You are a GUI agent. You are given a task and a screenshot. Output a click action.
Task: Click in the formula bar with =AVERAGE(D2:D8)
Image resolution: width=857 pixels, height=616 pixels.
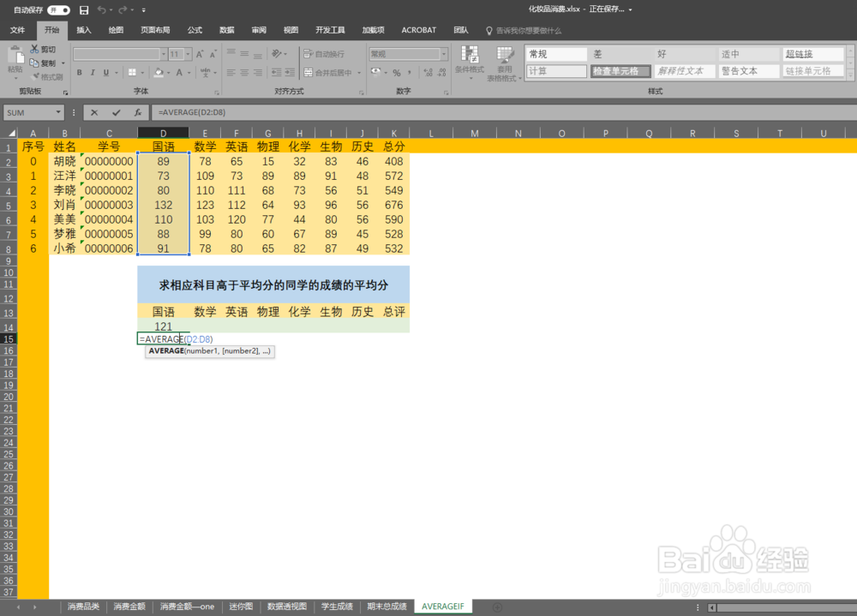click(503, 112)
